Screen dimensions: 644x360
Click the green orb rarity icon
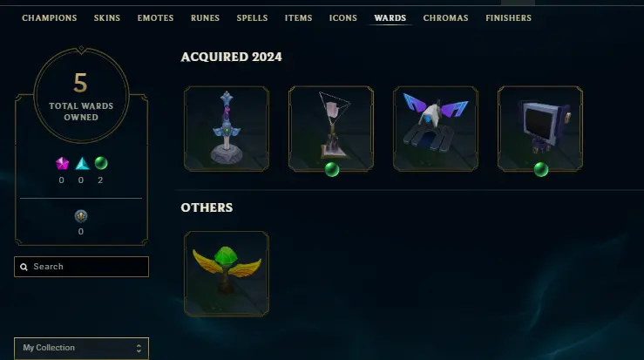pyautogui.click(x=101, y=163)
